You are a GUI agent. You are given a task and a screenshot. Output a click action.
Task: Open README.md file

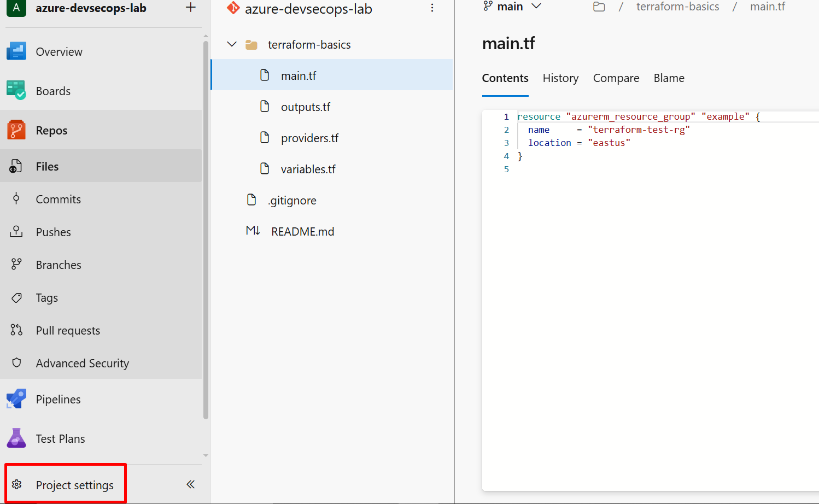[x=302, y=232]
